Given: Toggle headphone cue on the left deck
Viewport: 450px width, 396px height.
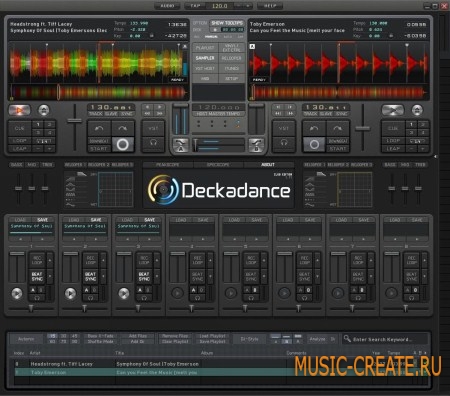Looking at the screenshot, I should pos(153,143).
